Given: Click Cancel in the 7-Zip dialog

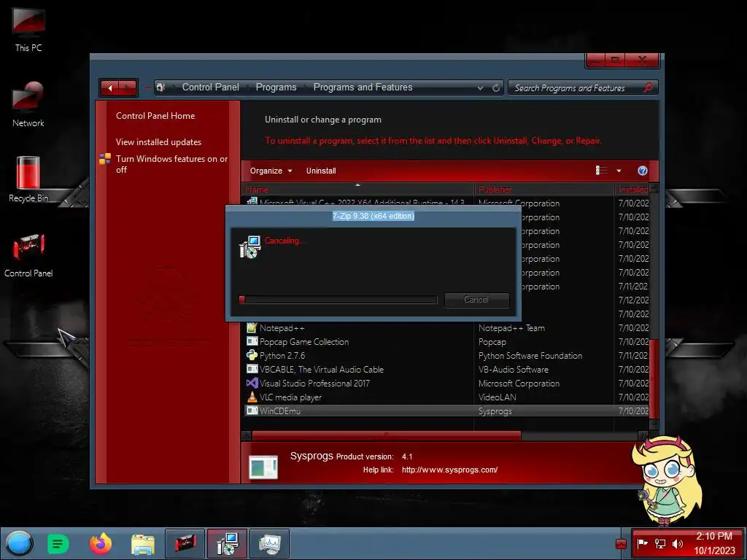Looking at the screenshot, I should tap(476, 300).
